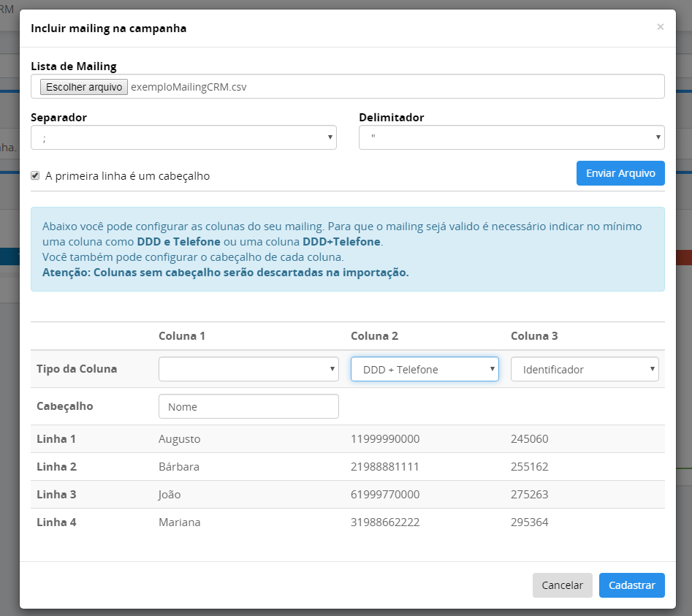Open Coluna 3 Identificador dropdown

tap(585, 369)
